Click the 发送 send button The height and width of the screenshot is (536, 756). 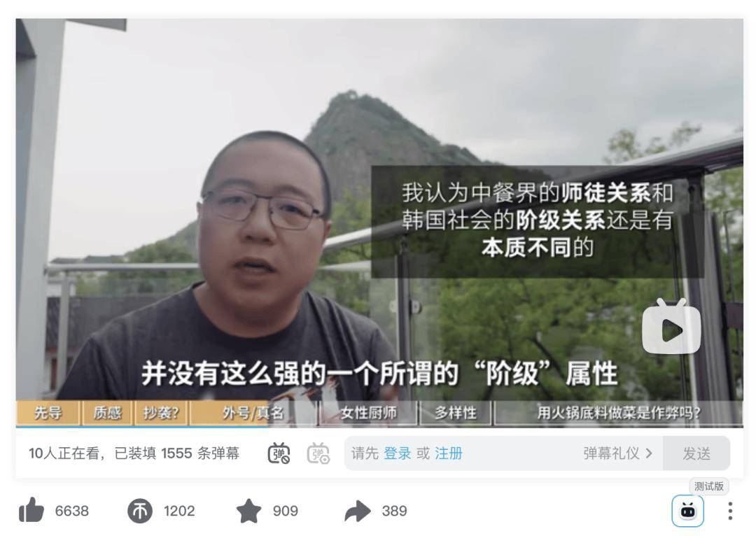(696, 453)
